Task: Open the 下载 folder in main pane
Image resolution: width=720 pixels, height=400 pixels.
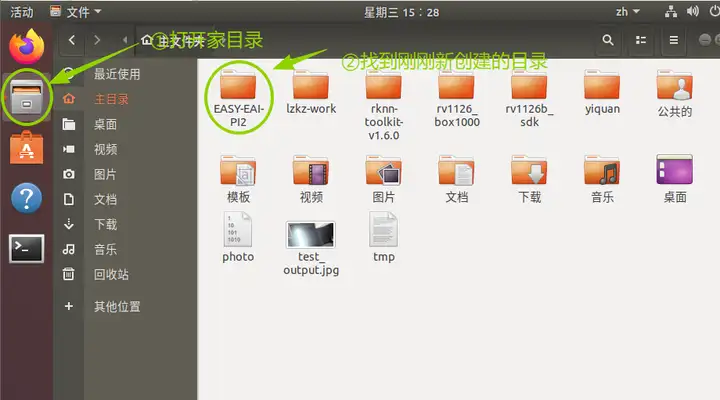Action: (529, 180)
